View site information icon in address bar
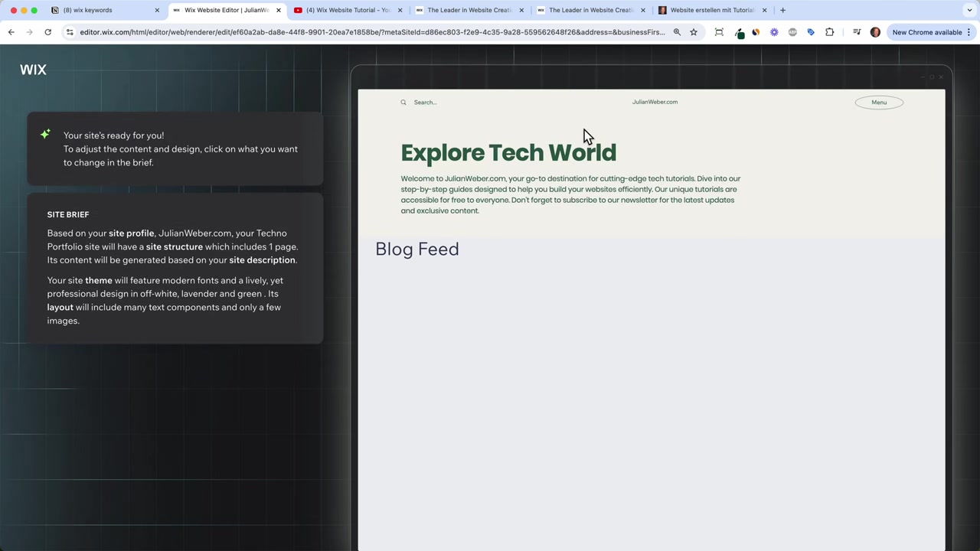Viewport: 980px width, 551px height. click(x=70, y=32)
